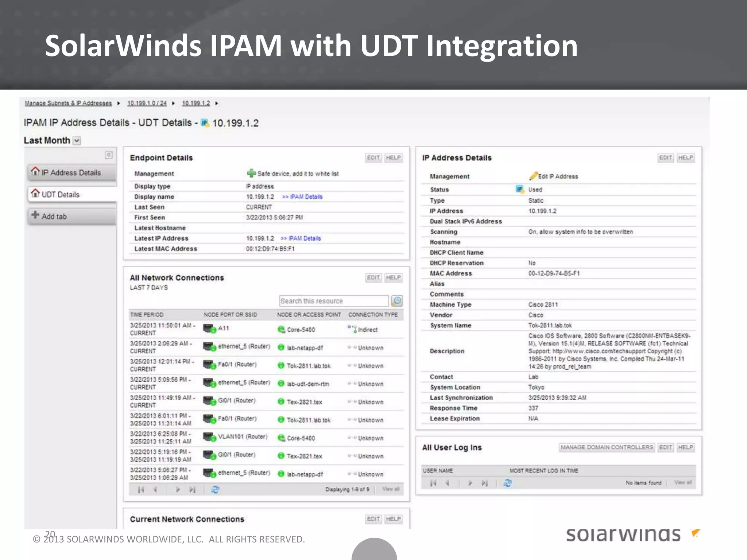Click the search magnifier button
Image resolution: width=747 pixels, height=560 pixels.
pos(397,301)
